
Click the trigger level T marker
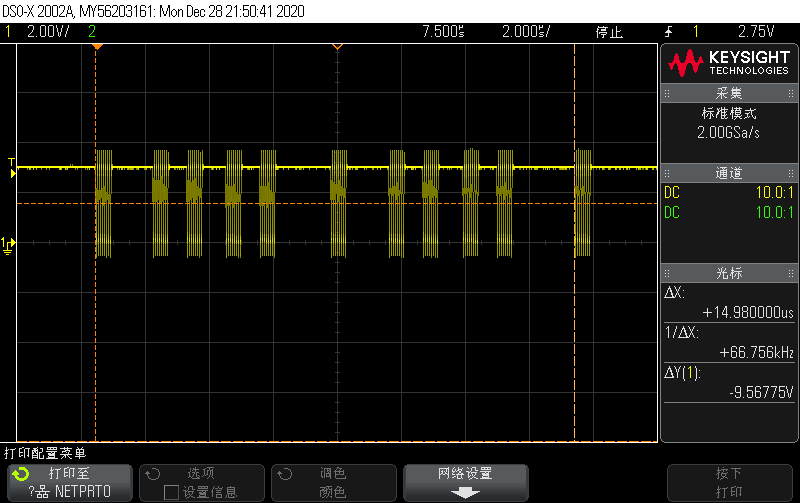point(12,168)
